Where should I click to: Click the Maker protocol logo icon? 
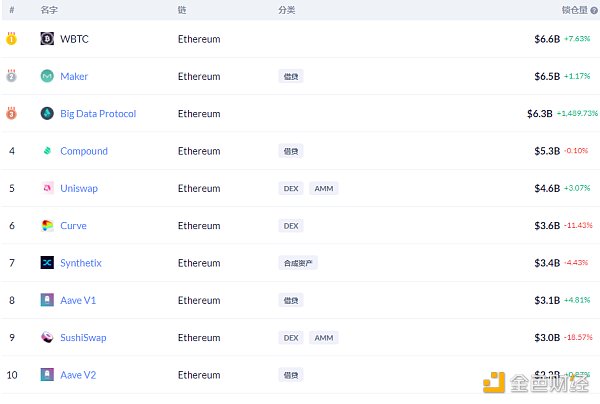(47, 76)
